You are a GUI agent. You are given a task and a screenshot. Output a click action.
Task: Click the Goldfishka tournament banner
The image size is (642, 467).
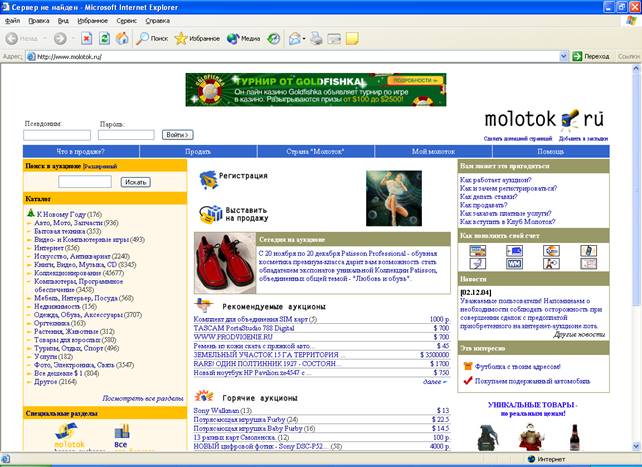point(316,90)
